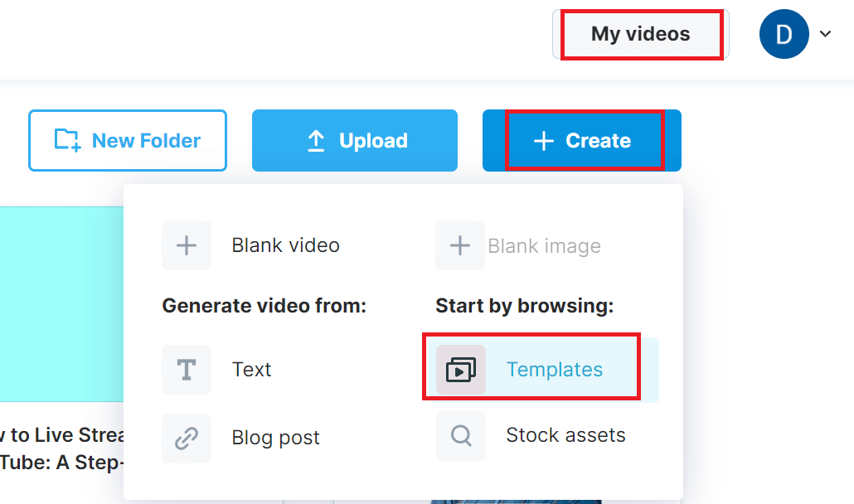854x504 pixels.
Task: Click the T text icon
Action: coord(187,370)
